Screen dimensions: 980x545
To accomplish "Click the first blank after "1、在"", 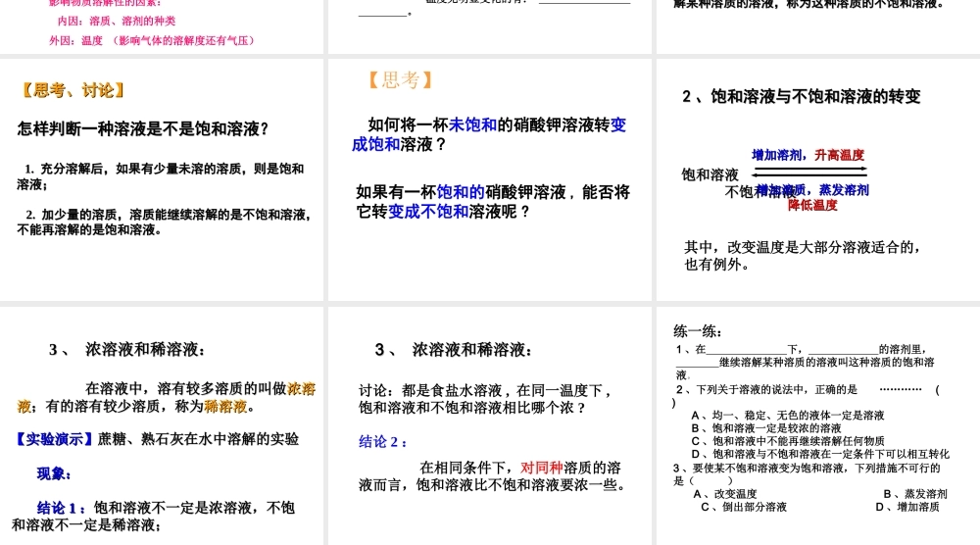I will [x=746, y=350].
